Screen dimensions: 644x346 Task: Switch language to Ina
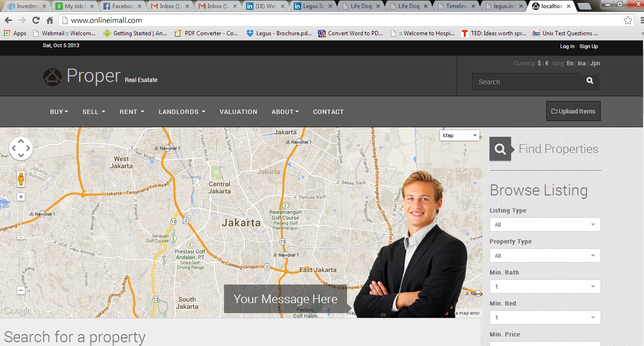point(582,63)
